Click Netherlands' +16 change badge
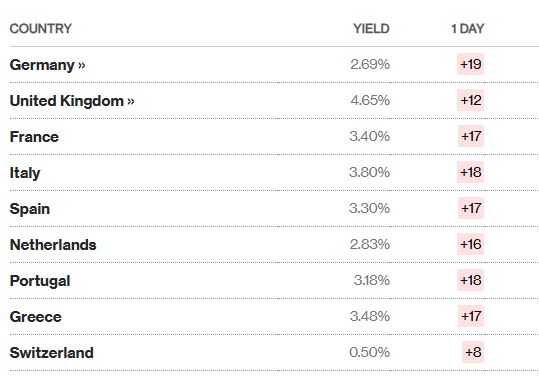This screenshot has width=539, height=389. (x=470, y=244)
